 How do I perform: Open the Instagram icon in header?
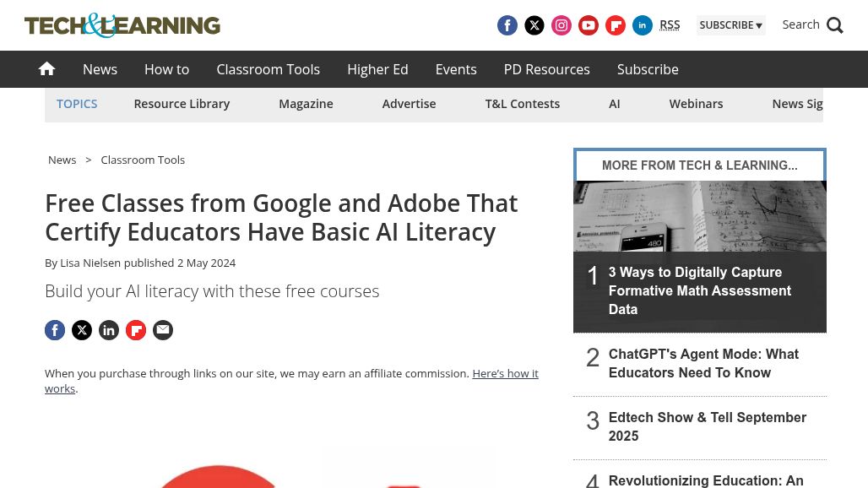coord(561,25)
